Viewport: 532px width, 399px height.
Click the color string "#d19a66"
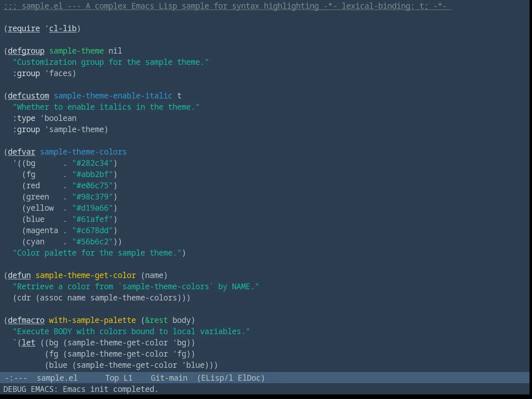[92, 208]
